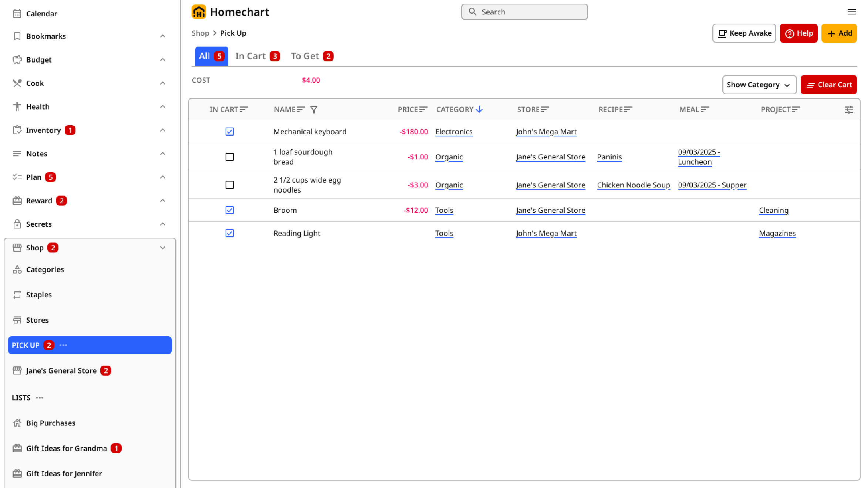Image resolution: width=868 pixels, height=488 pixels.
Task: Open the Chicken Noodle Soup recipe link
Action: click(633, 185)
